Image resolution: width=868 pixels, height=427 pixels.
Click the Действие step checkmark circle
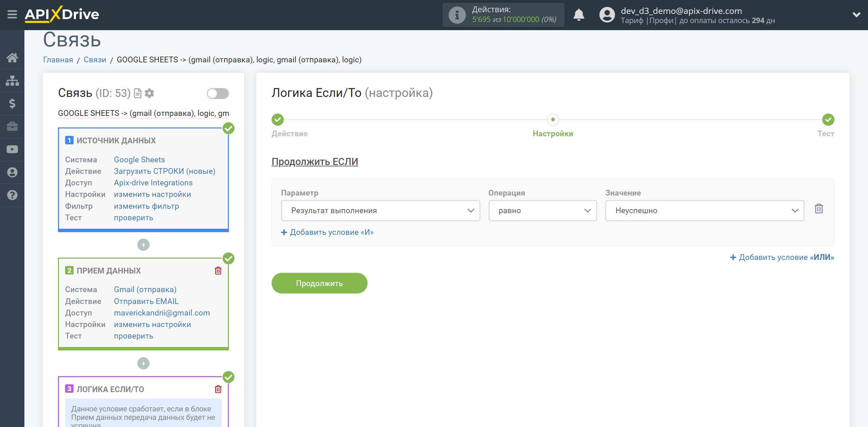tap(278, 120)
